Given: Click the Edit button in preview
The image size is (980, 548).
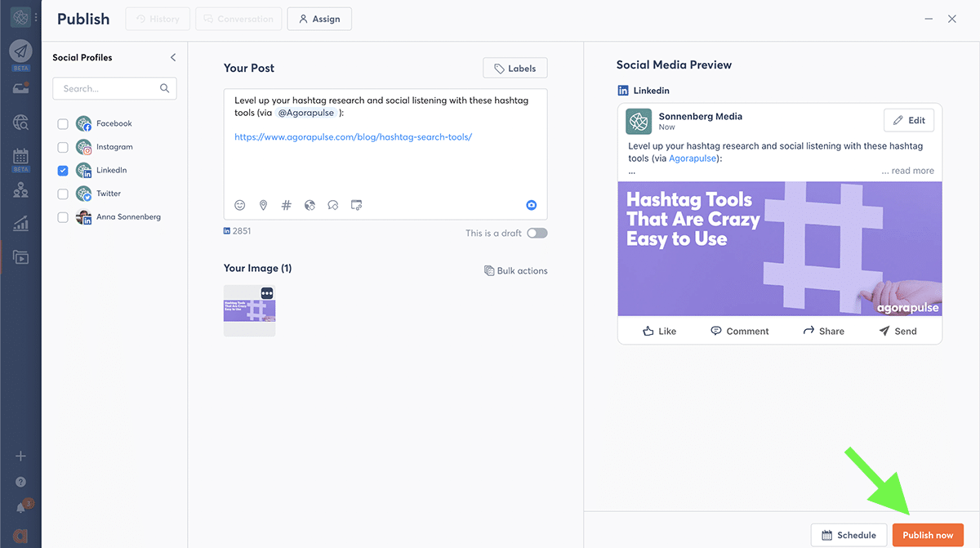Looking at the screenshot, I should coord(908,120).
